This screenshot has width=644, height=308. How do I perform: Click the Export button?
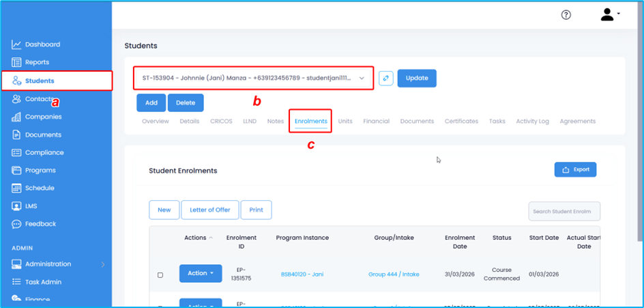(x=575, y=169)
